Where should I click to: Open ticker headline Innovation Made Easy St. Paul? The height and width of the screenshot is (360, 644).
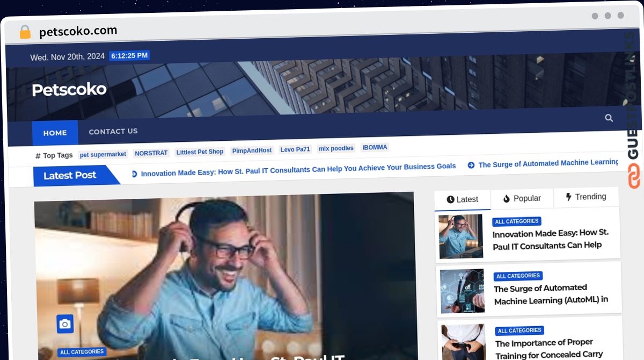(298, 170)
